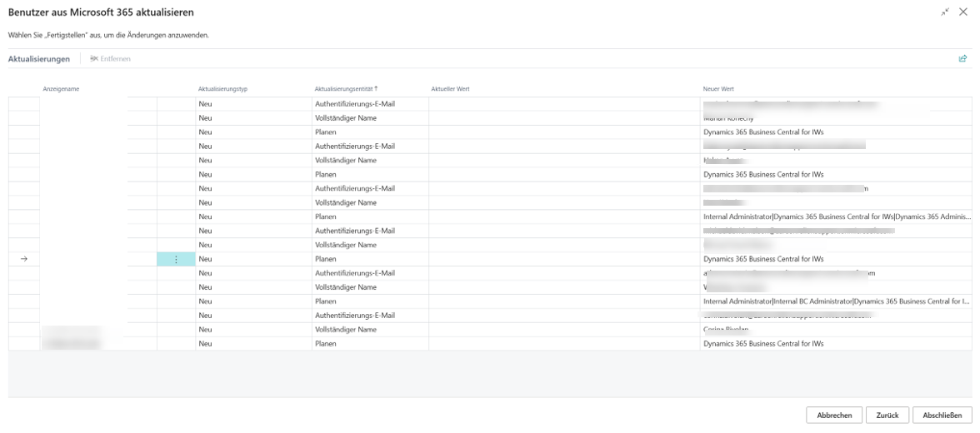Click the arrow indicator of the selected row
This screenshot has width=980, height=433.
pyautogui.click(x=24, y=259)
